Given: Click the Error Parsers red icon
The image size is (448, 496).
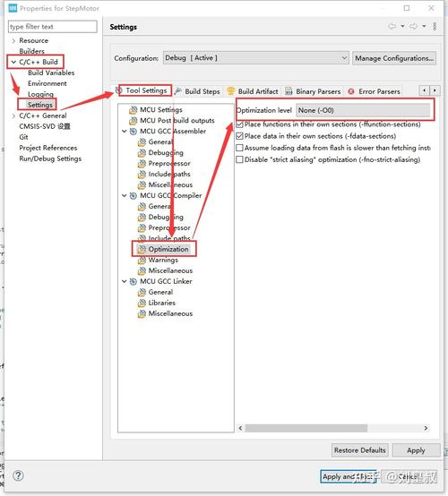Looking at the screenshot, I should coord(351,91).
